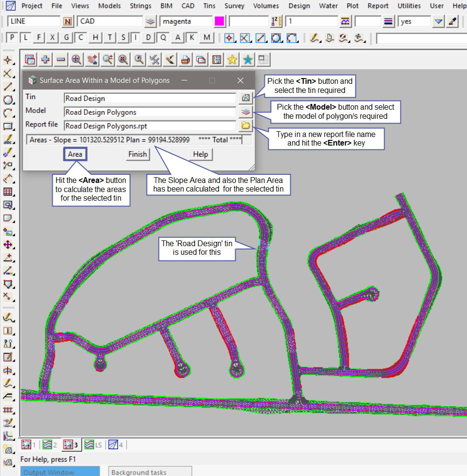
Task: Switch to the LS view tab
Action: coord(92,445)
